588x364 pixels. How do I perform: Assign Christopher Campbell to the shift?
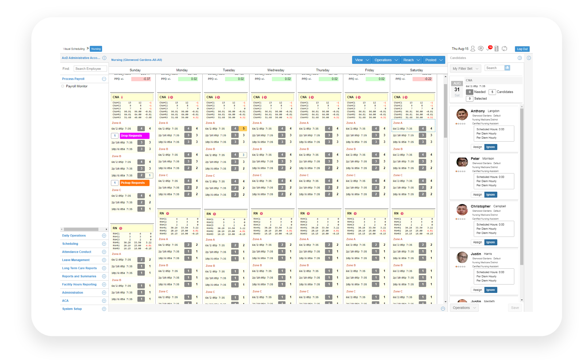477,242
